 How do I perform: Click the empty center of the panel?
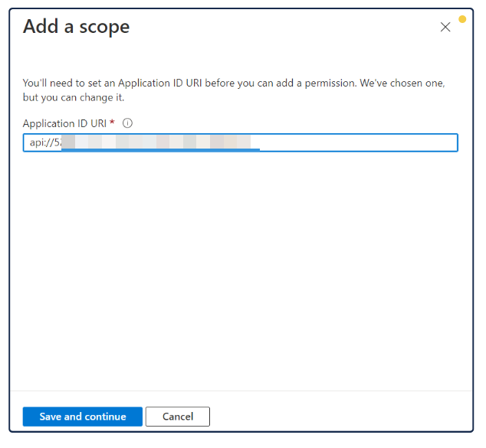[241, 268]
